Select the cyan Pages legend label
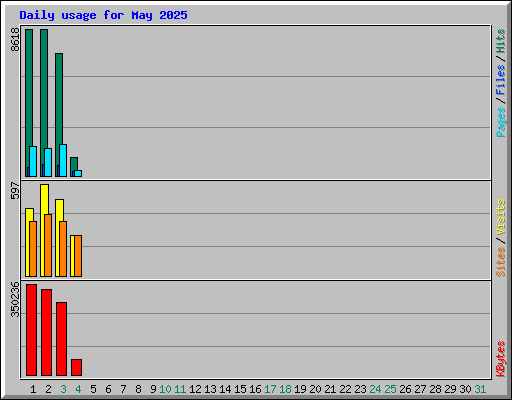This screenshot has height=400, width=512. coord(500,122)
